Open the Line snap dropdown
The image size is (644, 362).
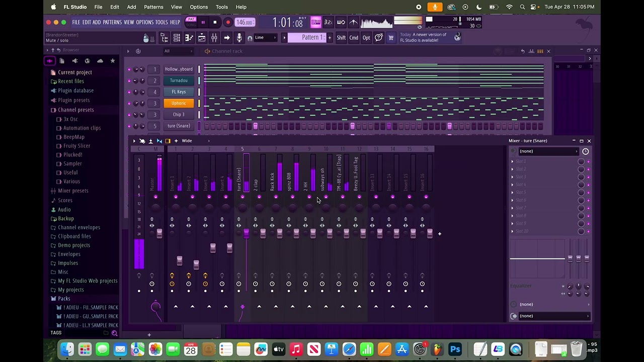tap(266, 38)
